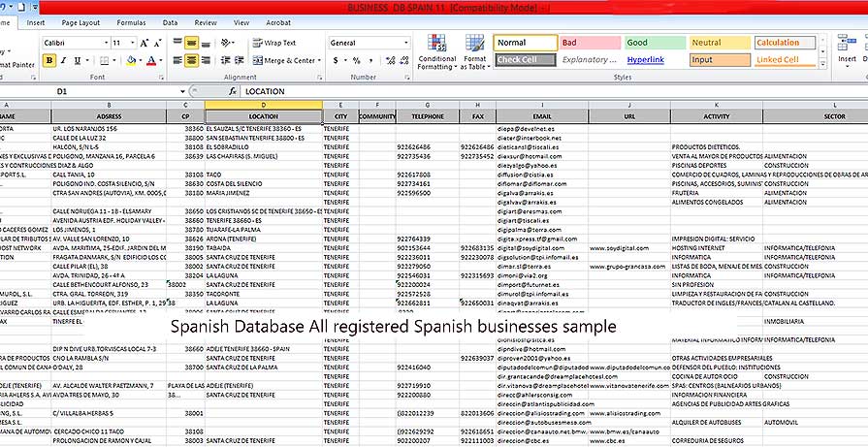Apply Hyperlink cell style
The image size is (868, 447).
click(655, 60)
